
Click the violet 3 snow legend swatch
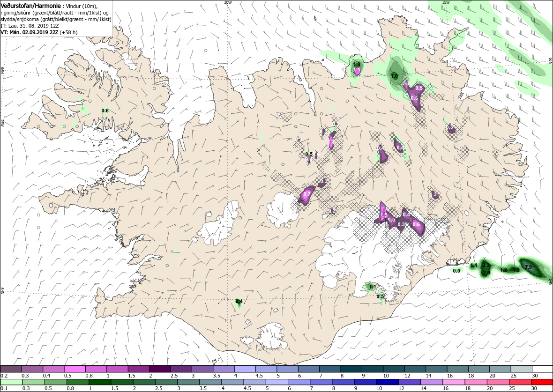point(202,369)
